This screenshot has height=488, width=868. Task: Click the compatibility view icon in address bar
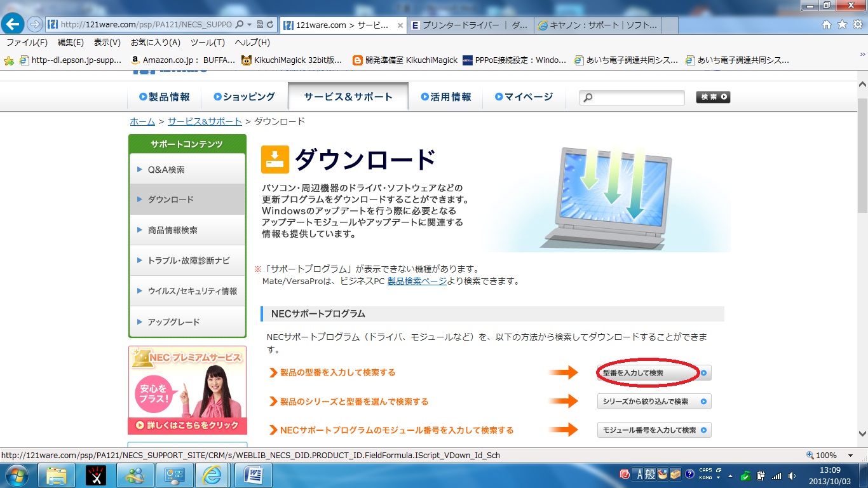pyautogui.click(x=261, y=25)
